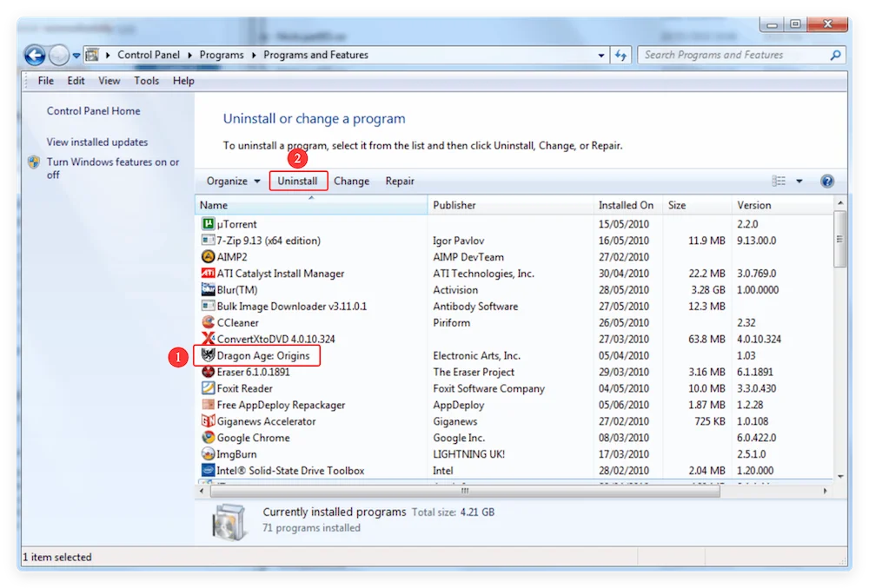Open the Tools menu
The height and width of the screenshot is (588, 869).
(x=146, y=81)
